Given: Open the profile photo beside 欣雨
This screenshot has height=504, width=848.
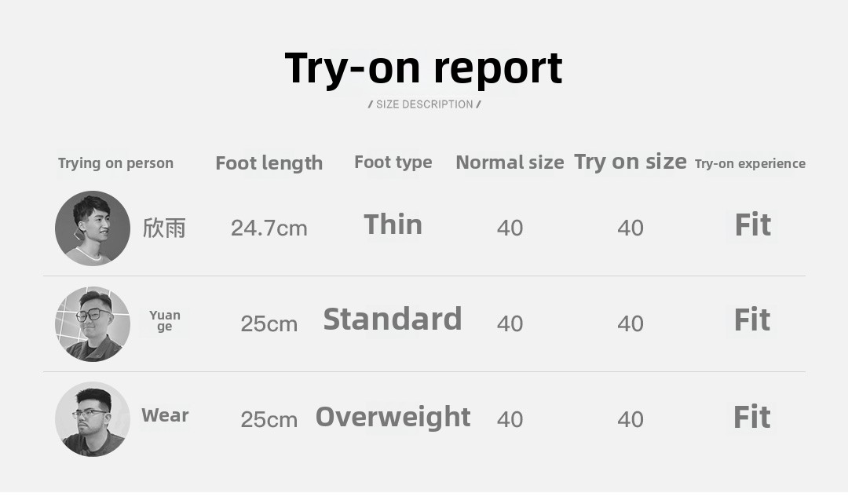Looking at the screenshot, I should (93, 228).
